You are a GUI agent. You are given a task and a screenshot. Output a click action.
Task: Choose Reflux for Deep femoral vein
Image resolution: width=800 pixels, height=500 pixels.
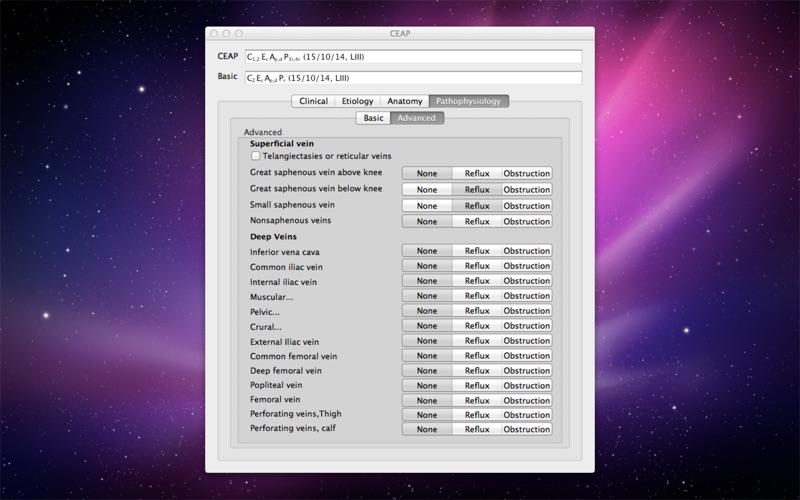(477, 370)
